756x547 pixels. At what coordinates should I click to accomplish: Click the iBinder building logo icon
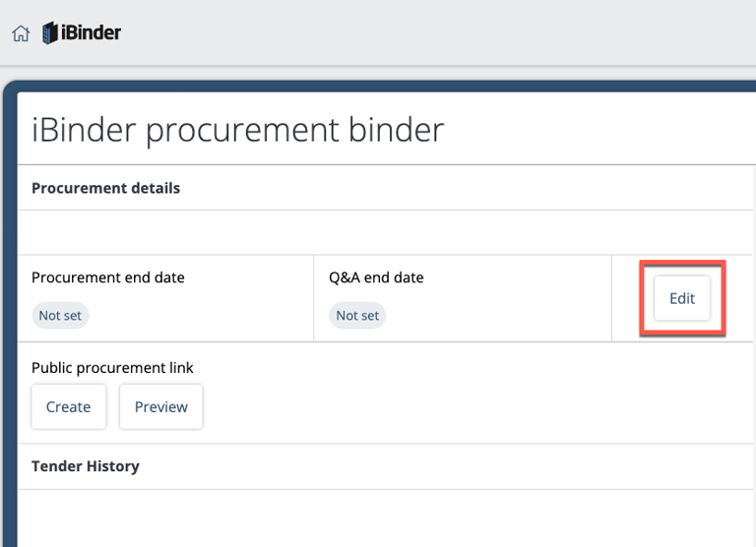(50, 33)
